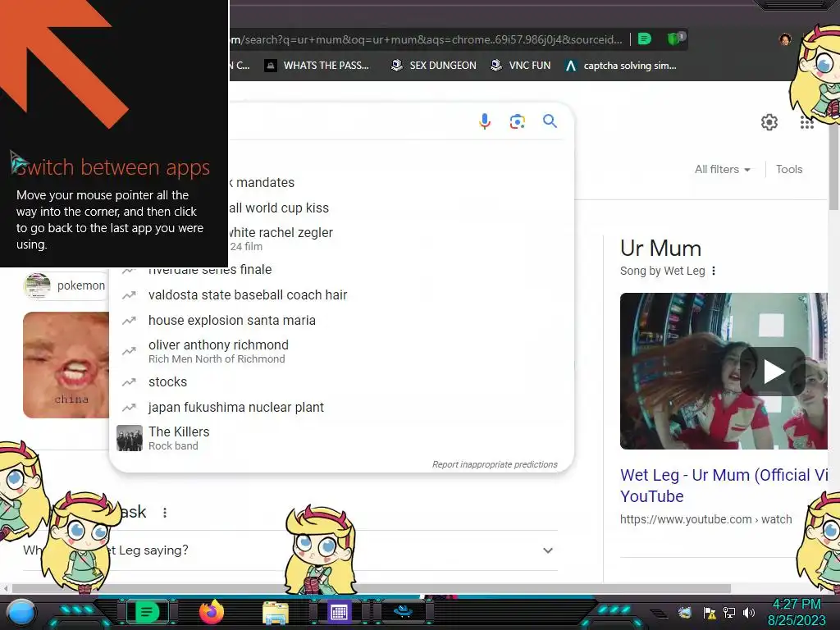
Task: Open WHATS THE PASS... bookmark
Action: point(317,66)
